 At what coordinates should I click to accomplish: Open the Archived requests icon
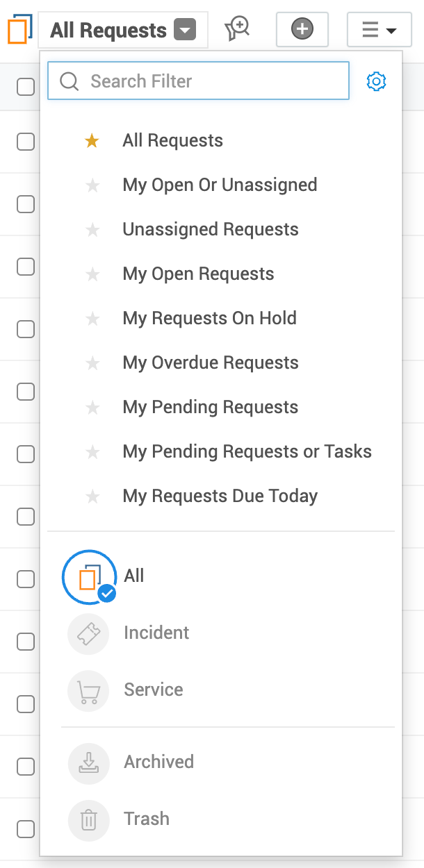click(x=88, y=762)
